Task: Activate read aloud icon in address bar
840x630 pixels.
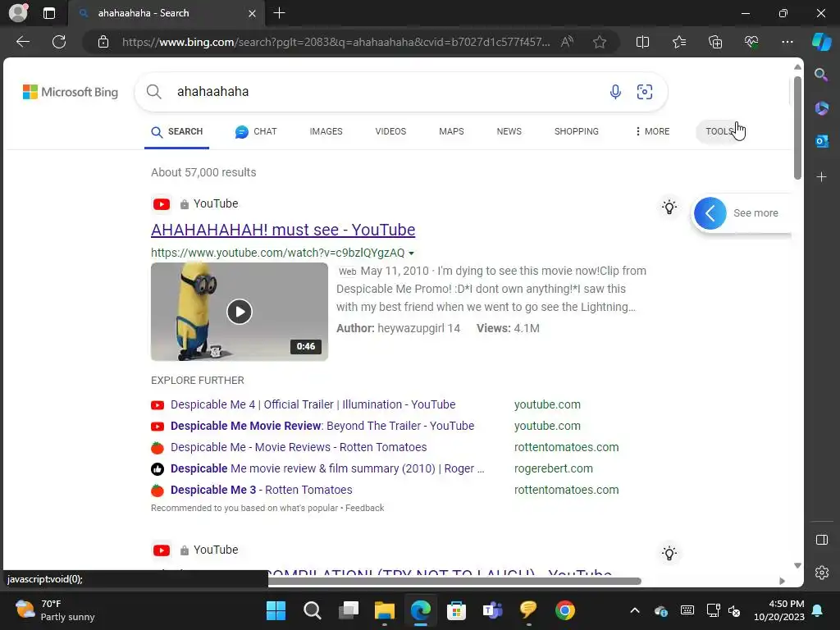Action: (567, 42)
